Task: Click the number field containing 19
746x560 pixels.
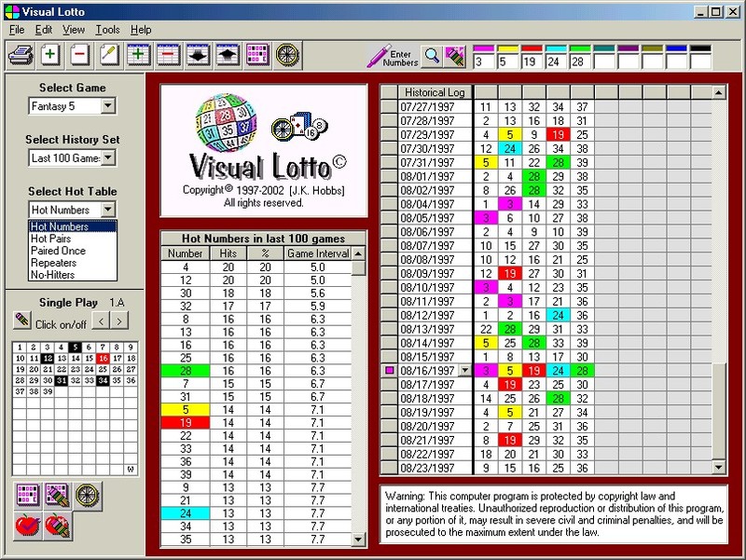Action: [x=532, y=61]
